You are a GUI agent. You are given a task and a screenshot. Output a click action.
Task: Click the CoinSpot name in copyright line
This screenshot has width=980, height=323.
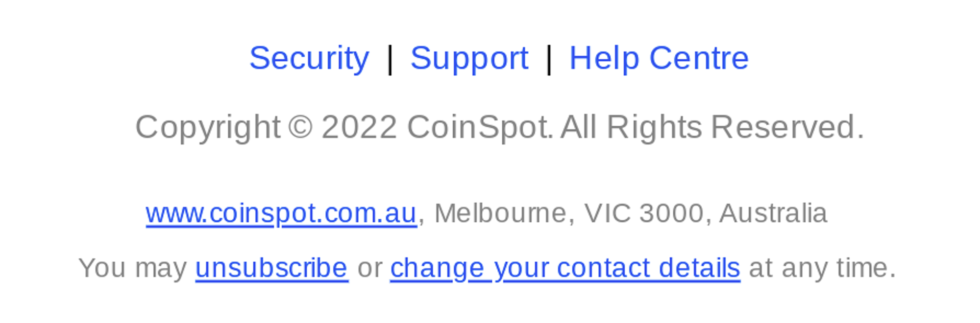click(478, 127)
